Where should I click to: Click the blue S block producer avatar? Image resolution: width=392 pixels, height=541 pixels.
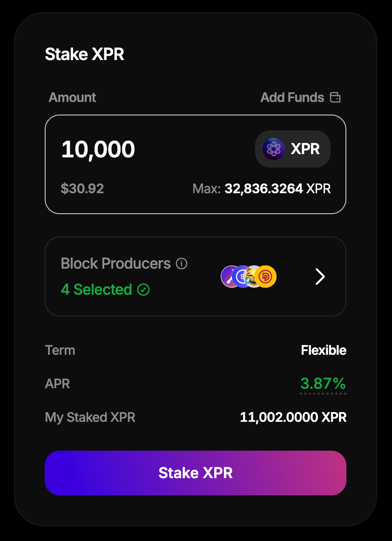pyautogui.click(x=242, y=277)
